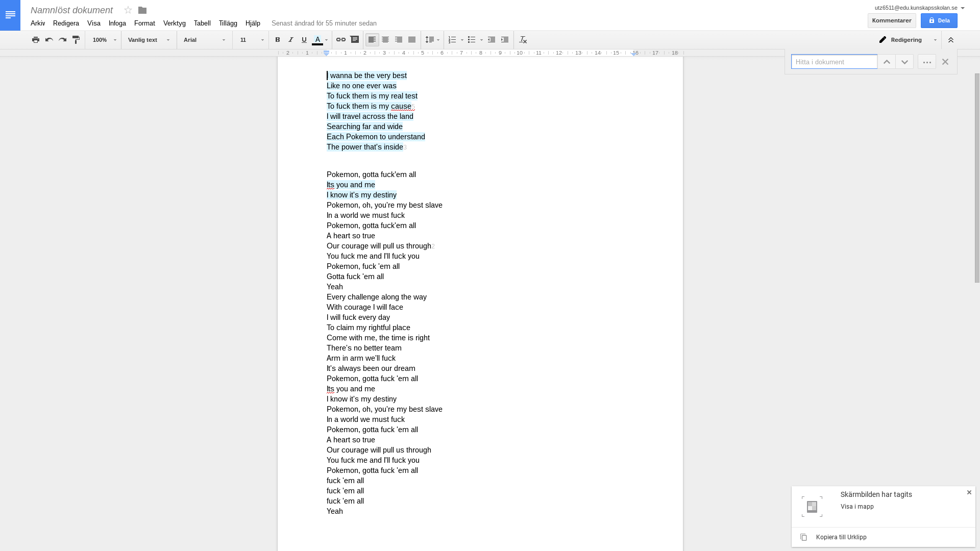Open the Arial font dropdown
Image resolution: width=980 pixels, height=551 pixels.
point(205,40)
